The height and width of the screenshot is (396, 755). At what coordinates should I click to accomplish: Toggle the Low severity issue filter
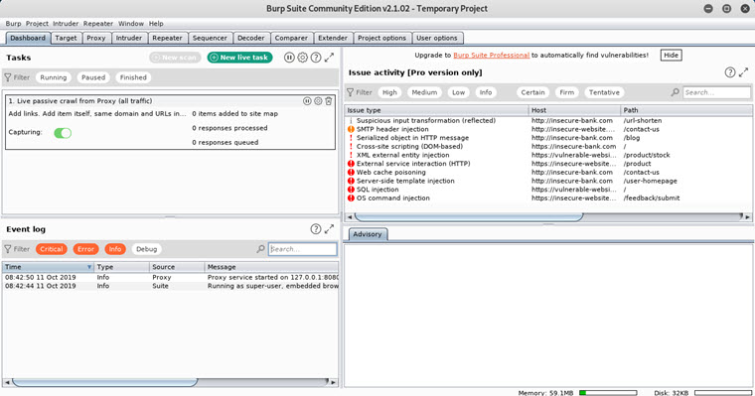458,92
